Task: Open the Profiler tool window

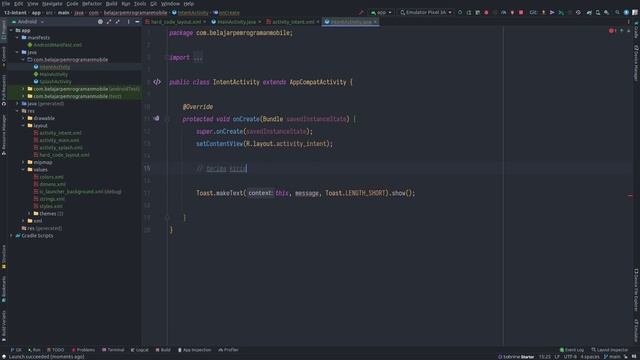Action: click(229, 350)
